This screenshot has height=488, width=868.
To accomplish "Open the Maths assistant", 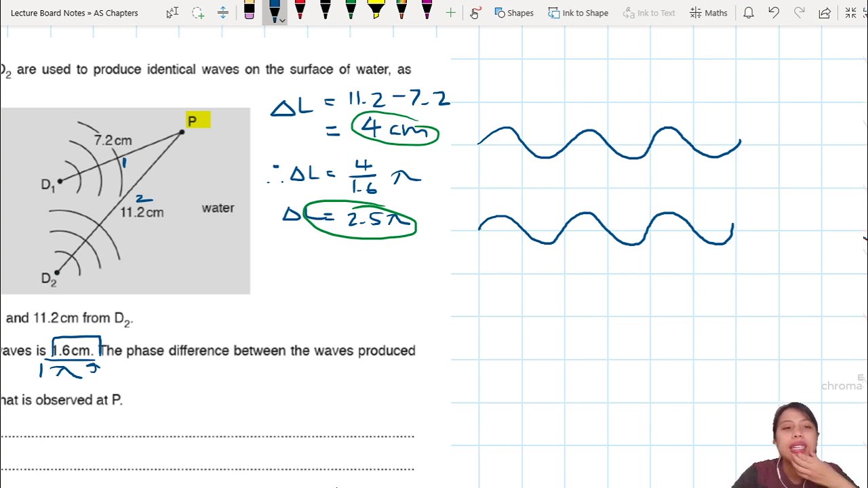I will click(x=709, y=12).
